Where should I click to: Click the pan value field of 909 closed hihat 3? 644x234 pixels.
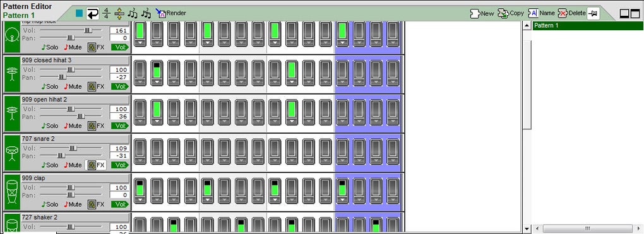pyautogui.click(x=119, y=77)
